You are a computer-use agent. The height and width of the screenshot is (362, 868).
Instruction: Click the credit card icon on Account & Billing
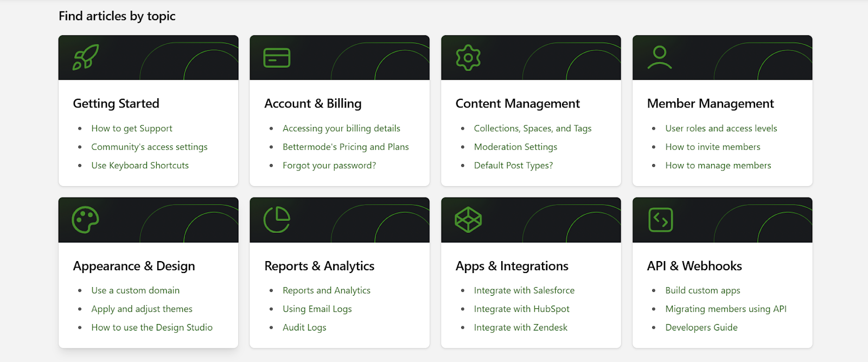point(277,58)
